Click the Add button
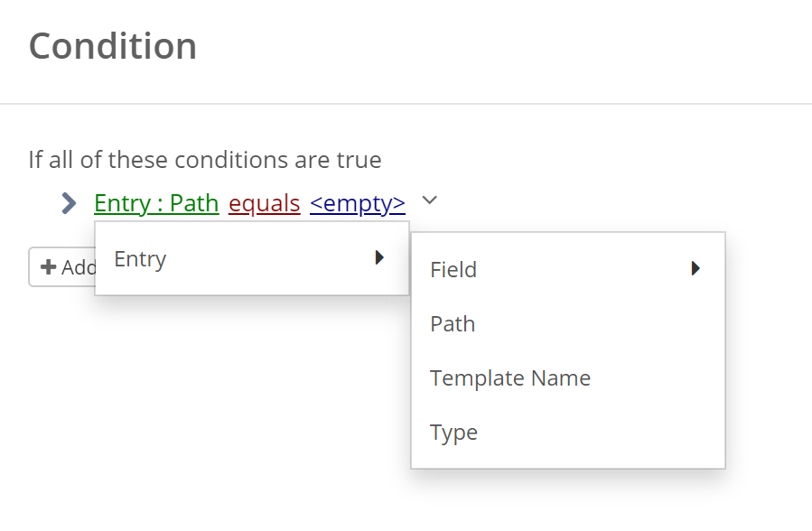The image size is (812, 531). [x=62, y=267]
